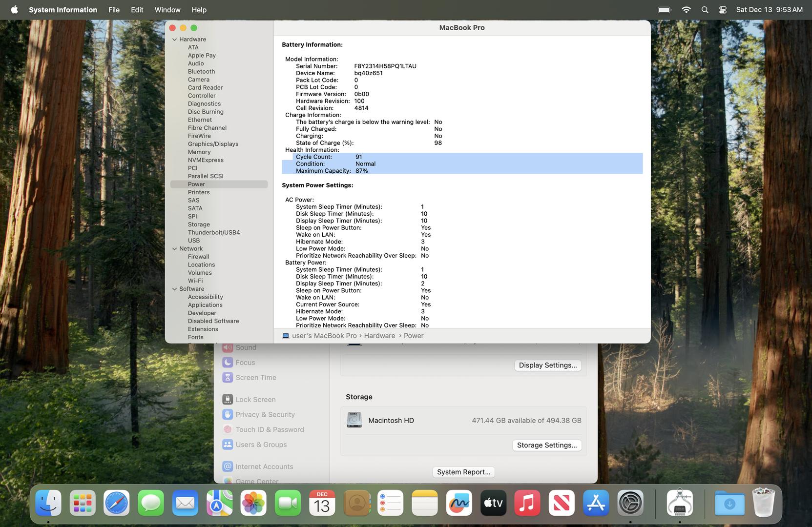
Task: Launch Freeform from the Dock
Action: coord(458,503)
